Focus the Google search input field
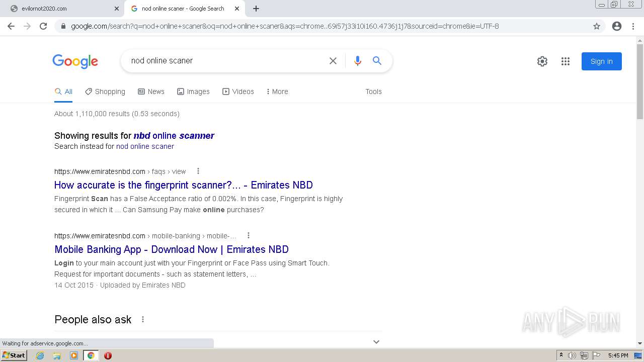The height and width of the screenshot is (362, 644). click(226, 61)
